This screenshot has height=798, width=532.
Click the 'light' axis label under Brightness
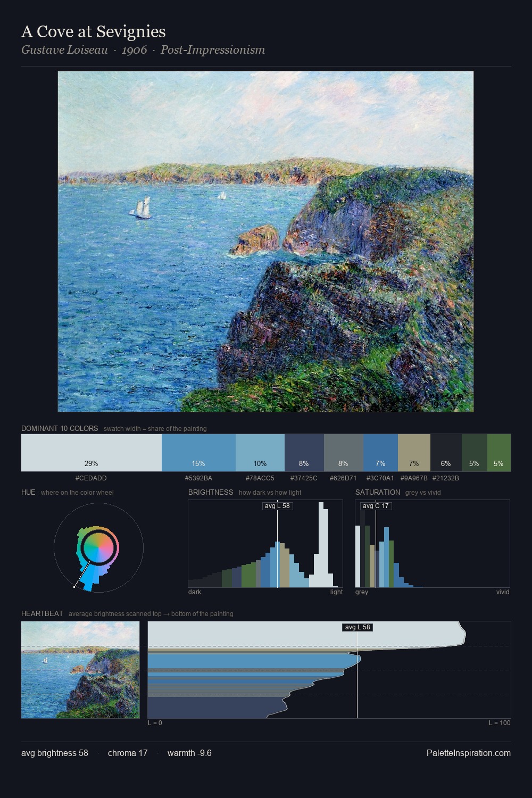pyautogui.click(x=337, y=592)
